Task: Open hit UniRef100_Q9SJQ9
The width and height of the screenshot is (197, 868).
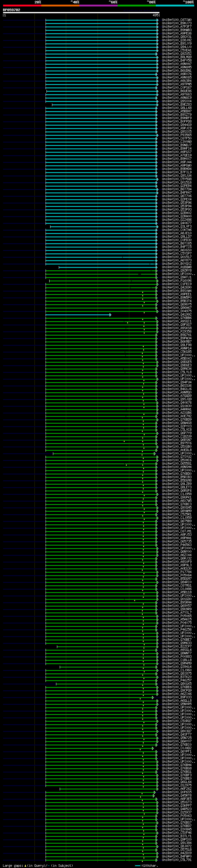Action: tap(177, 399)
